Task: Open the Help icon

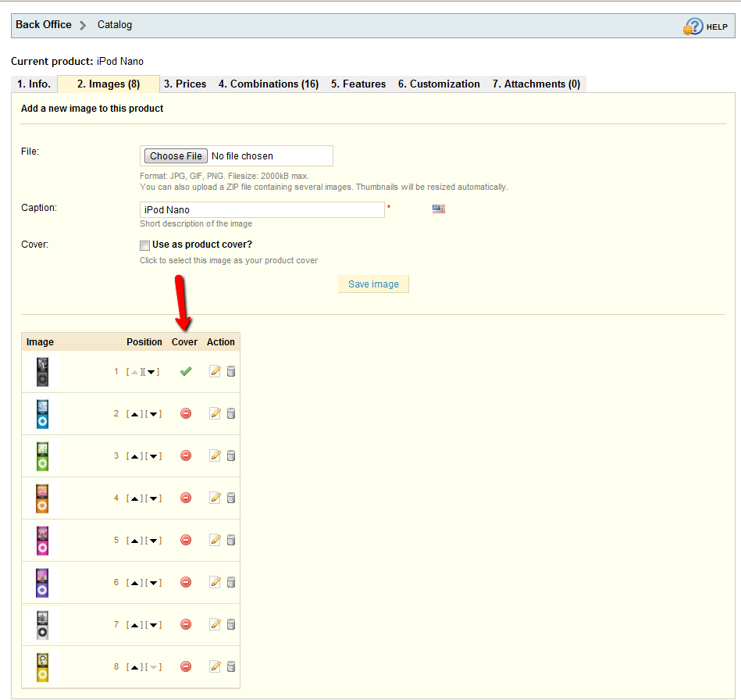Action: [693, 27]
